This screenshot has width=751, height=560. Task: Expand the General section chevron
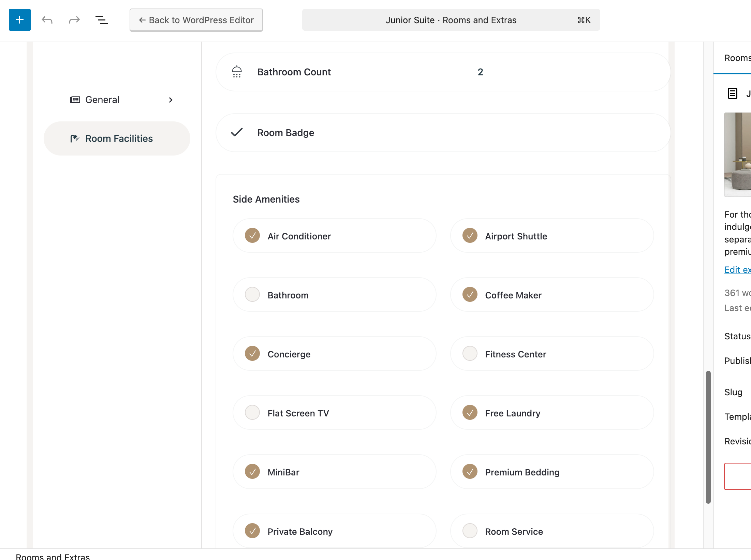pyautogui.click(x=171, y=100)
